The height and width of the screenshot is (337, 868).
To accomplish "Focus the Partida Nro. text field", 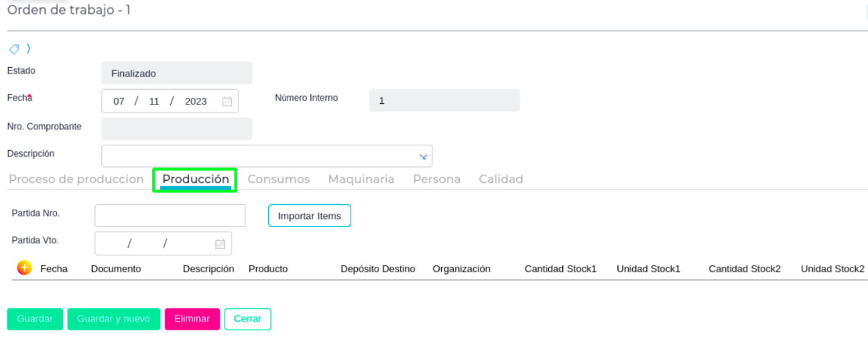I will click(170, 216).
